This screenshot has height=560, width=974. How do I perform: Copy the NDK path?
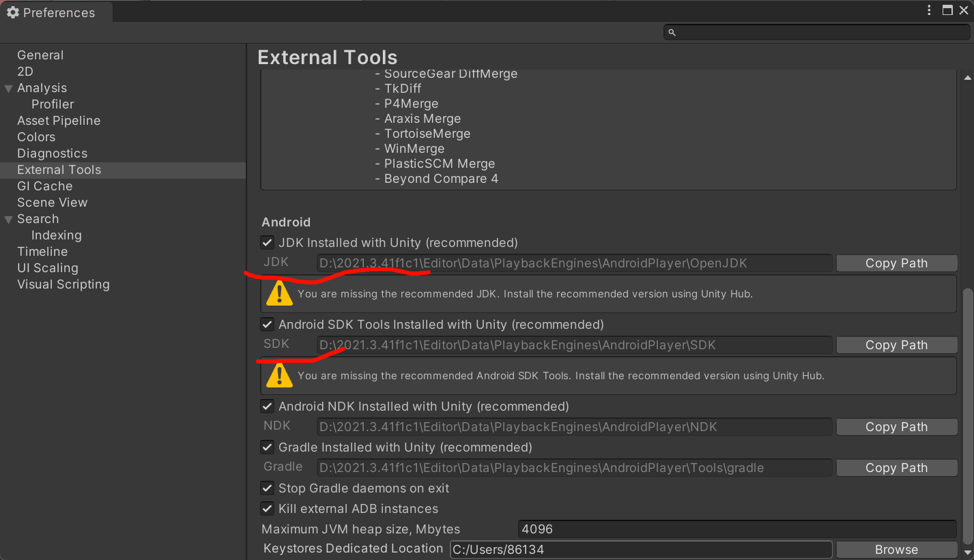pyautogui.click(x=896, y=427)
